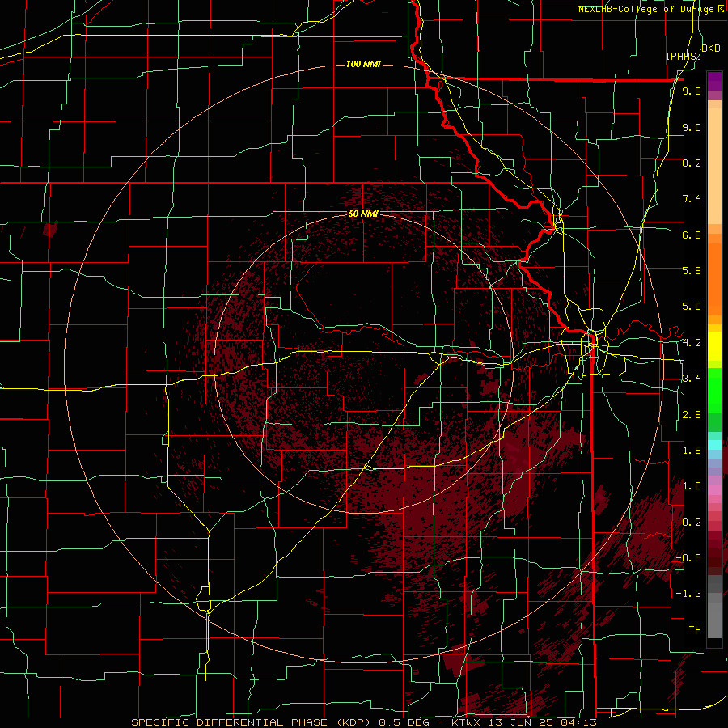Click the [PHAS] label above the color scale
This screenshot has height=728, width=728.
click(x=683, y=56)
